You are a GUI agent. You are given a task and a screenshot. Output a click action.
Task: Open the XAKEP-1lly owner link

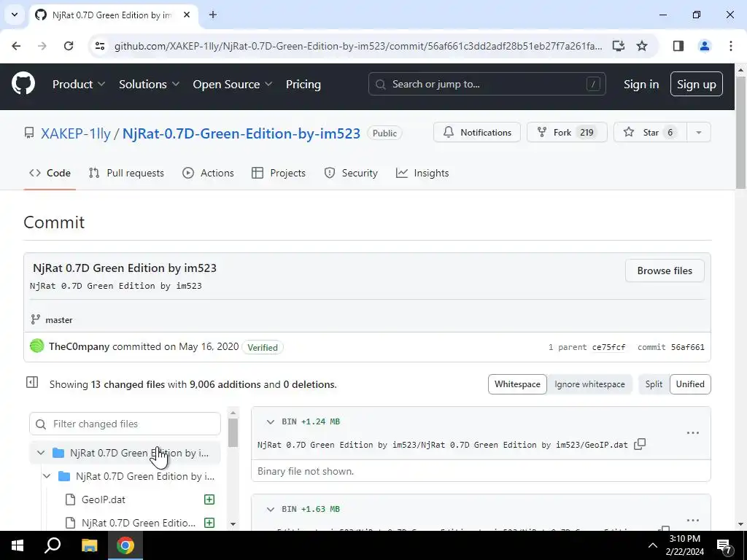(75, 133)
